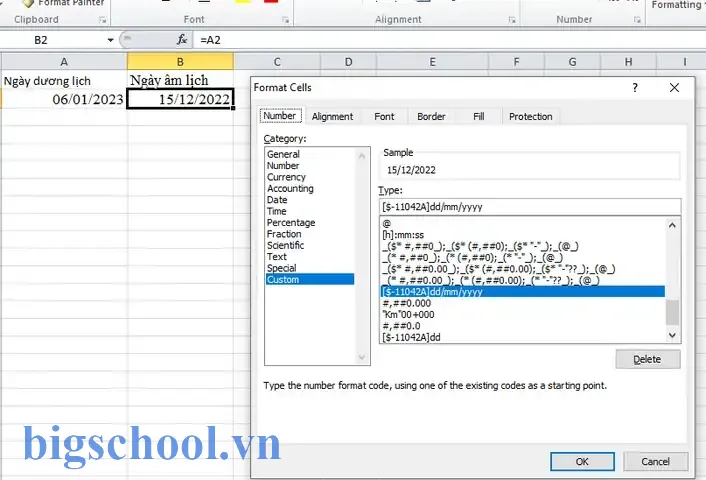Switch to the Protection tab
This screenshot has height=480, width=706.
pyautogui.click(x=530, y=117)
